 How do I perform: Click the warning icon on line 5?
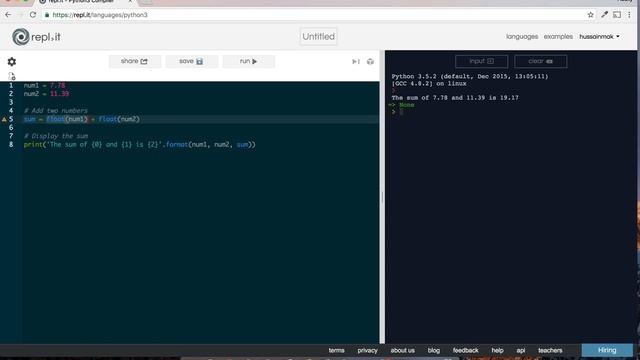pos(4,119)
